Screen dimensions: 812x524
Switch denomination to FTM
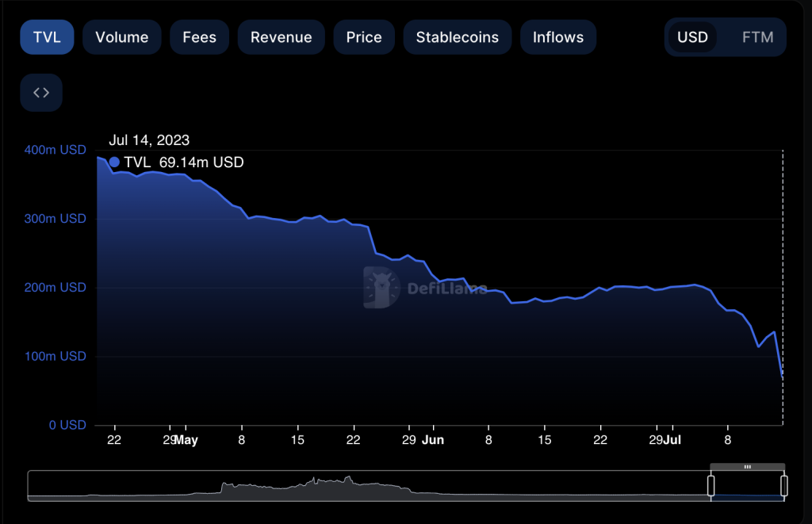click(x=758, y=36)
